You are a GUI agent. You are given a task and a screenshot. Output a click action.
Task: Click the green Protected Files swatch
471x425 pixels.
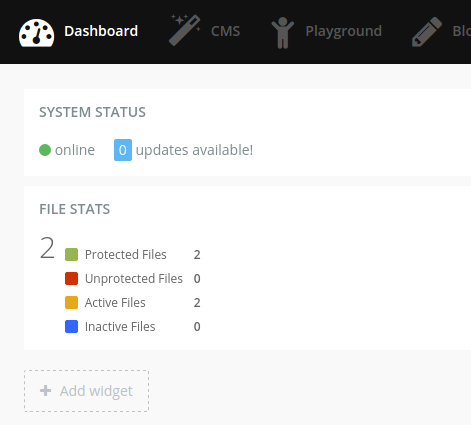pos(71,254)
